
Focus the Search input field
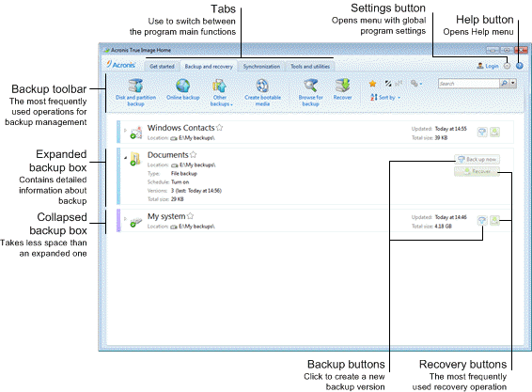468,83
